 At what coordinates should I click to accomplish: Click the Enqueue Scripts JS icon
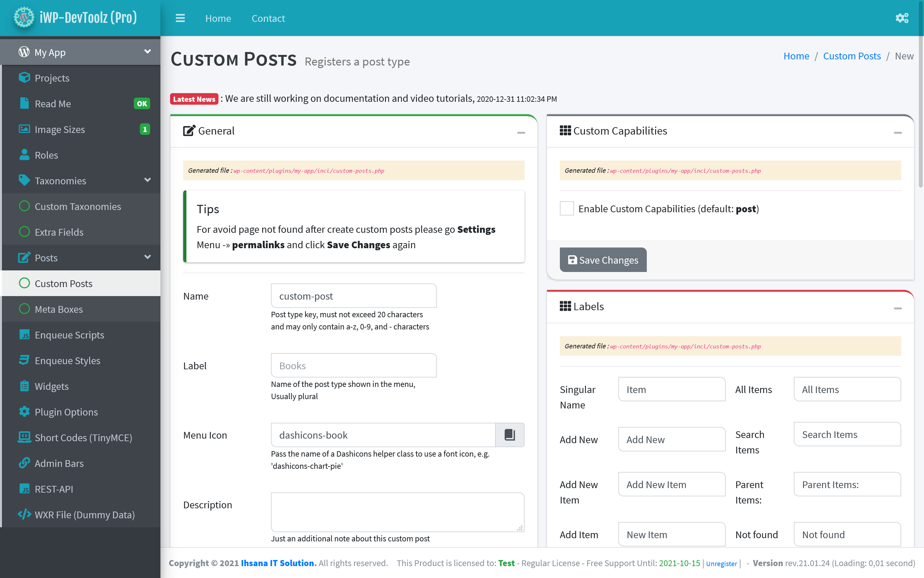pos(24,335)
